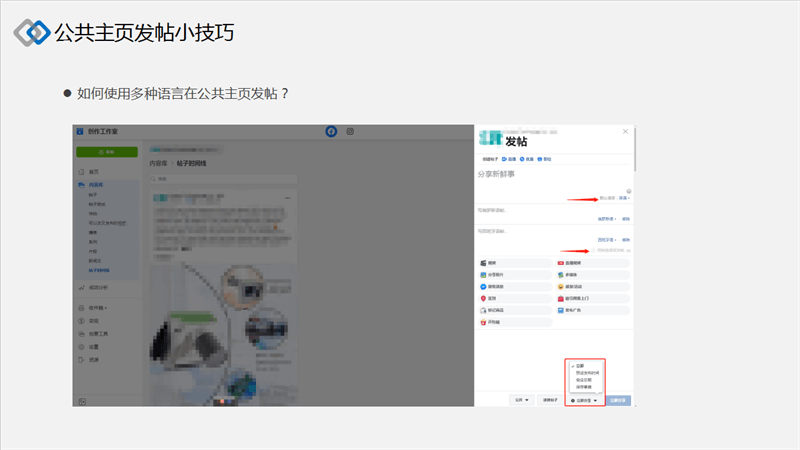
Task: Click the 发布广告 advertise option
Action: coord(593,310)
